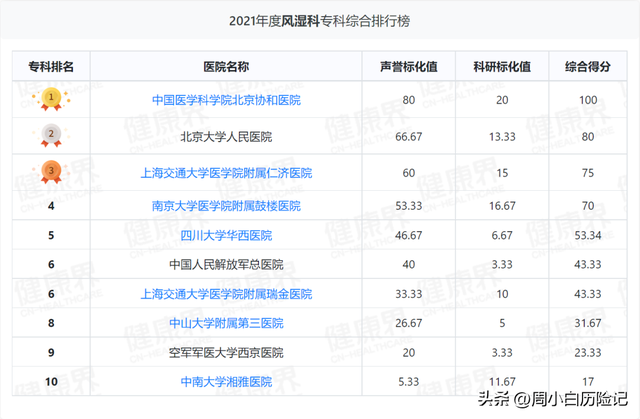Click total score 17
Image resolution: width=640 pixels, height=419 pixels.
[588, 382]
